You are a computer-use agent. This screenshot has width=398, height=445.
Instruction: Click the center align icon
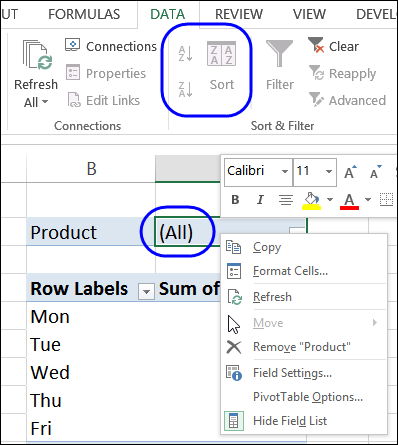point(286,200)
